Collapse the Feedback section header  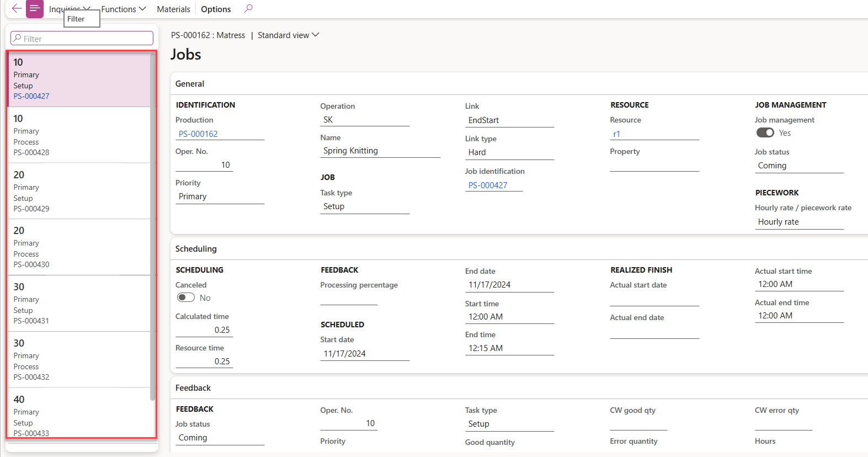click(519, 387)
